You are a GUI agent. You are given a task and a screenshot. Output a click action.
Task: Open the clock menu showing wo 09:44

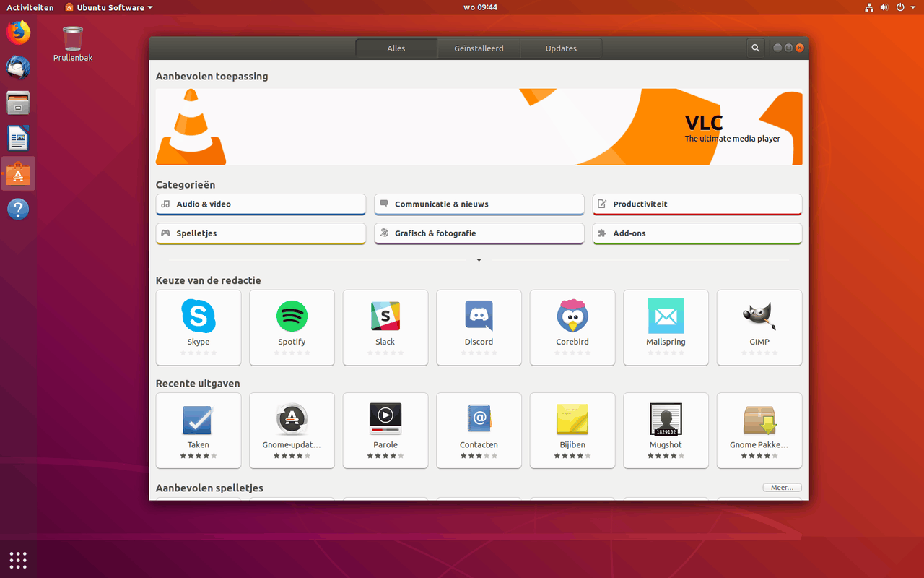(x=480, y=7)
